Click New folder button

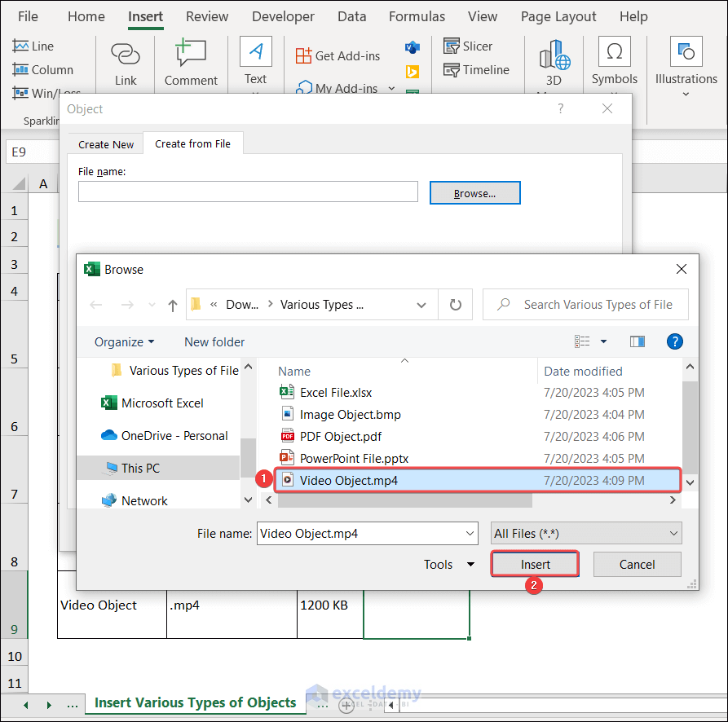tap(214, 342)
